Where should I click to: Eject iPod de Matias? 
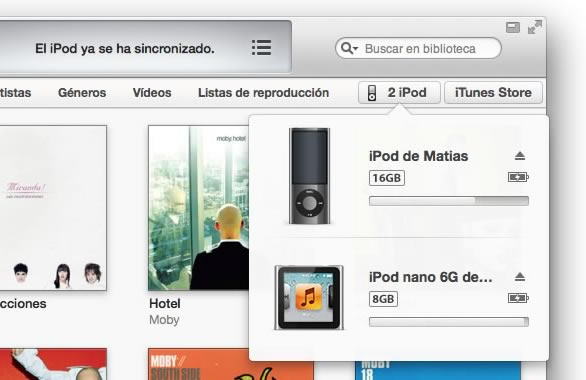coord(520,155)
